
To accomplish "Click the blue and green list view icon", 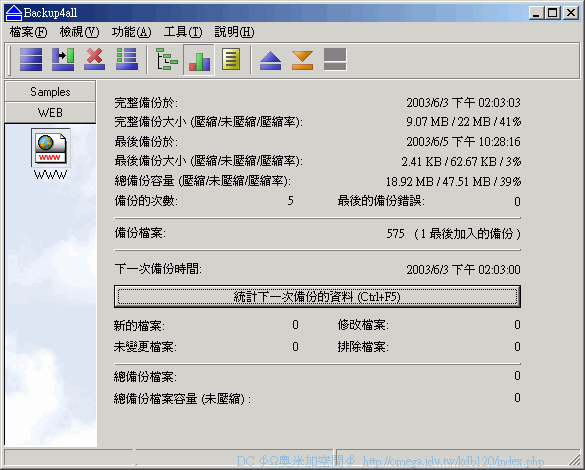I will point(127,60).
